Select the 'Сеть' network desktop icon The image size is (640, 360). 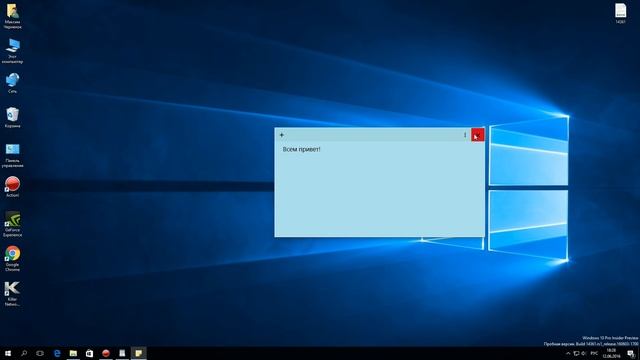pos(13,83)
